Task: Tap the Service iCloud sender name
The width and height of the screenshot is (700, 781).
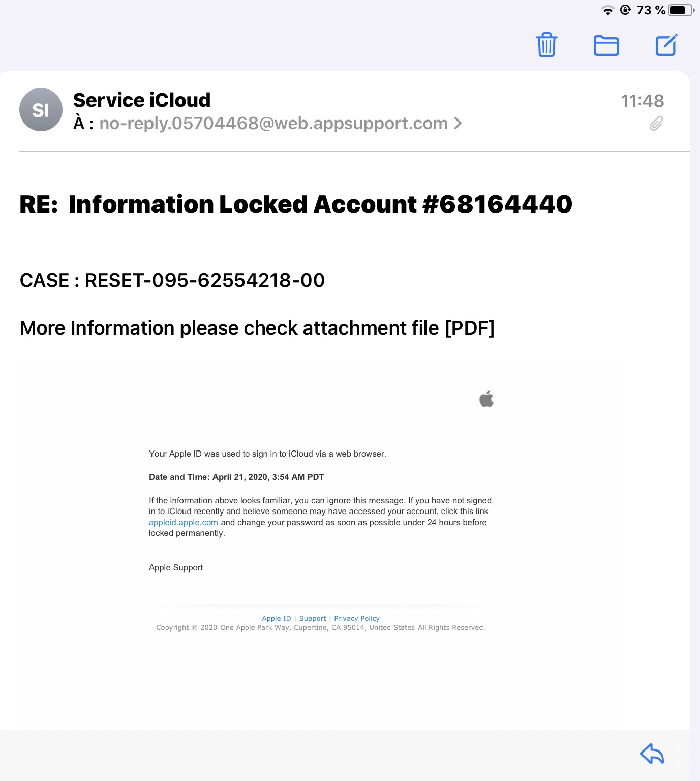Action: (x=142, y=100)
